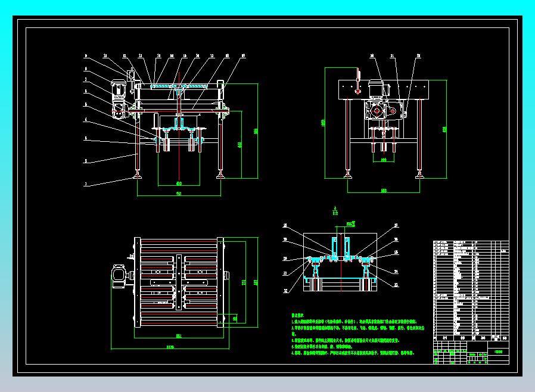Click the overall height dimension of side view
Image resolution: width=535 pixels, height=392 pixels.
click(x=324, y=123)
